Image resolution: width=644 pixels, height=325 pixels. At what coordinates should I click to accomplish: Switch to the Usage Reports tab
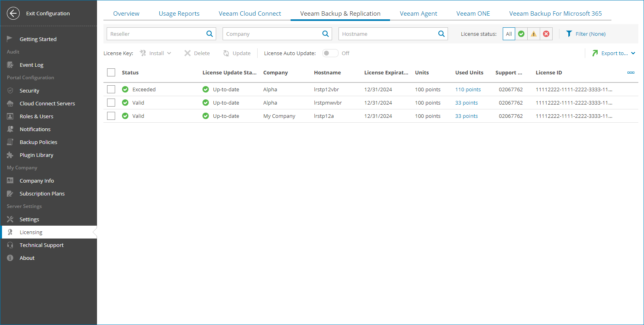(x=179, y=13)
